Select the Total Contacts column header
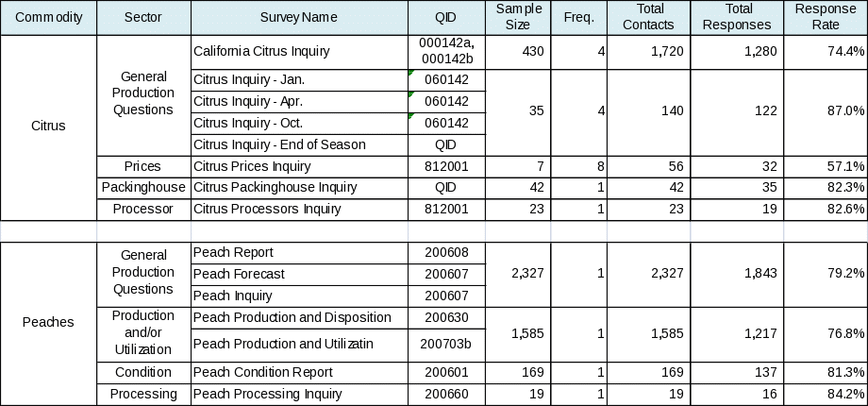The height and width of the screenshot is (406, 868). [649, 17]
